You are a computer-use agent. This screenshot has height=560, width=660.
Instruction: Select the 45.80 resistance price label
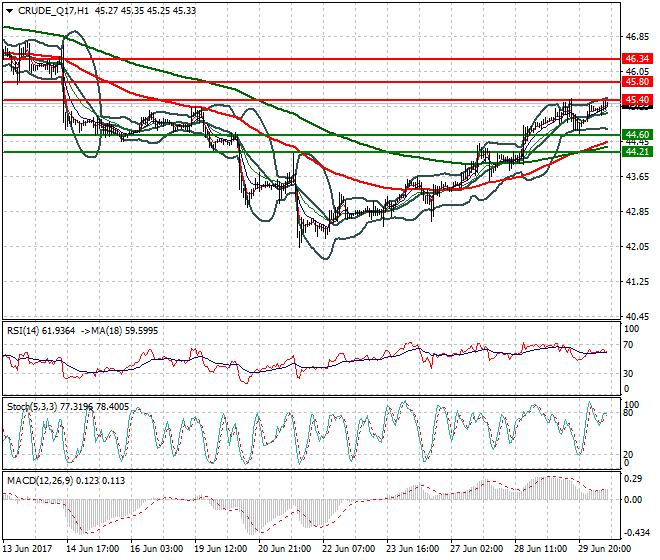coord(637,82)
